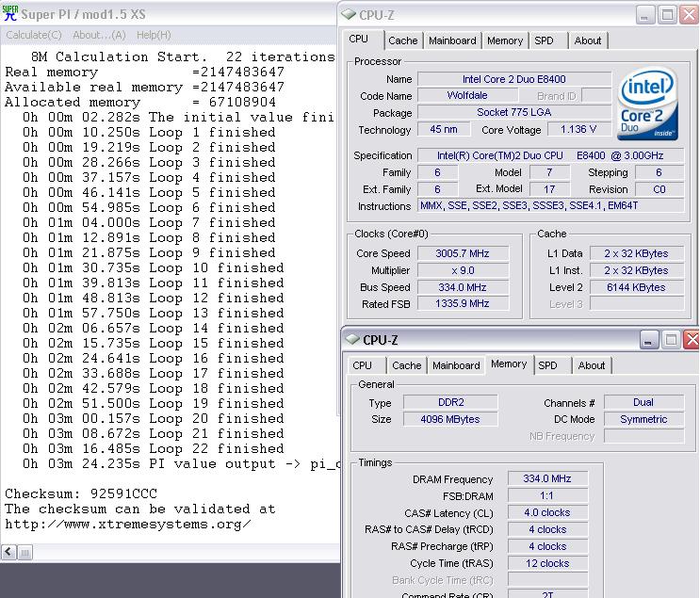Click the 'Loop 22 finished' line in Super PI

[154, 448]
